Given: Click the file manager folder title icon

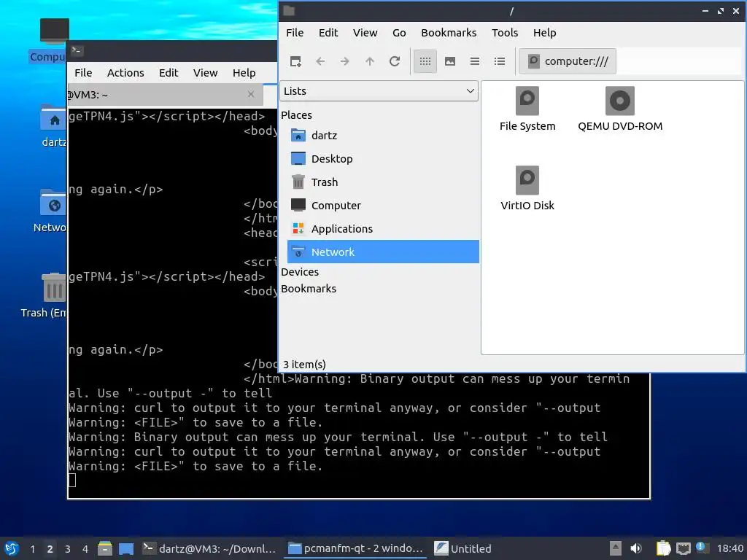Looking at the screenshot, I should pos(289,10).
